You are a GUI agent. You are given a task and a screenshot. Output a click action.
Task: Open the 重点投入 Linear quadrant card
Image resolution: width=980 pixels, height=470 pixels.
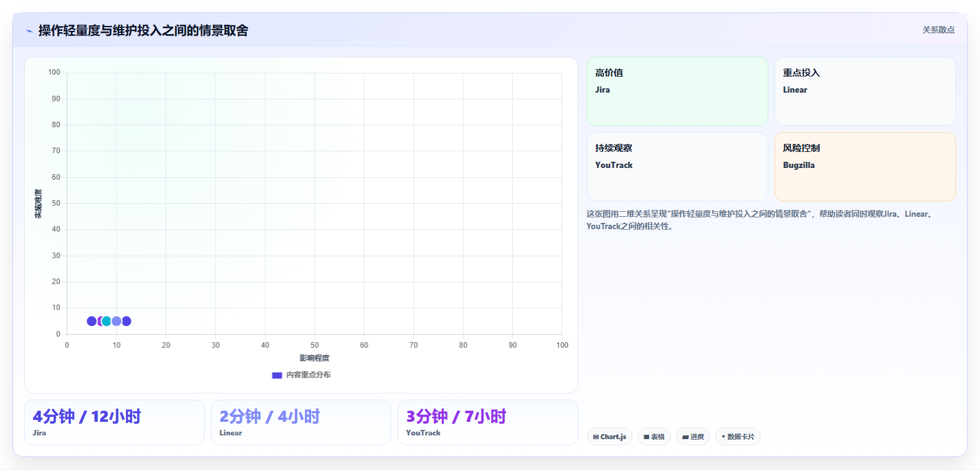click(x=865, y=91)
